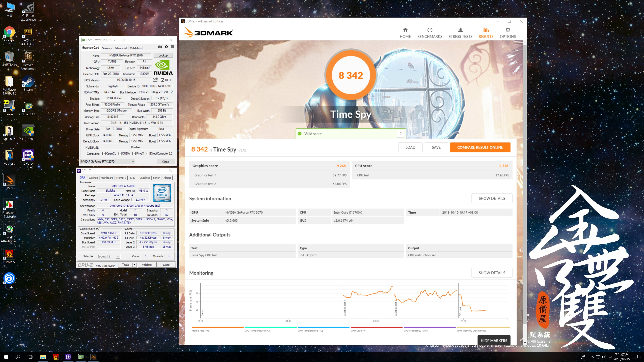Open Google Chrome desktop icon
644x362 pixels.
(x=9, y=36)
